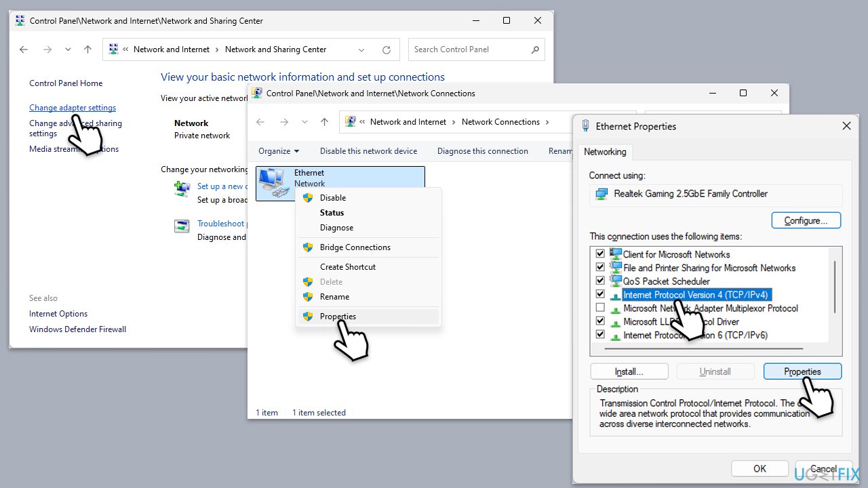
Task: Click File and Printer Sharing item icon
Action: coord(616,267)
